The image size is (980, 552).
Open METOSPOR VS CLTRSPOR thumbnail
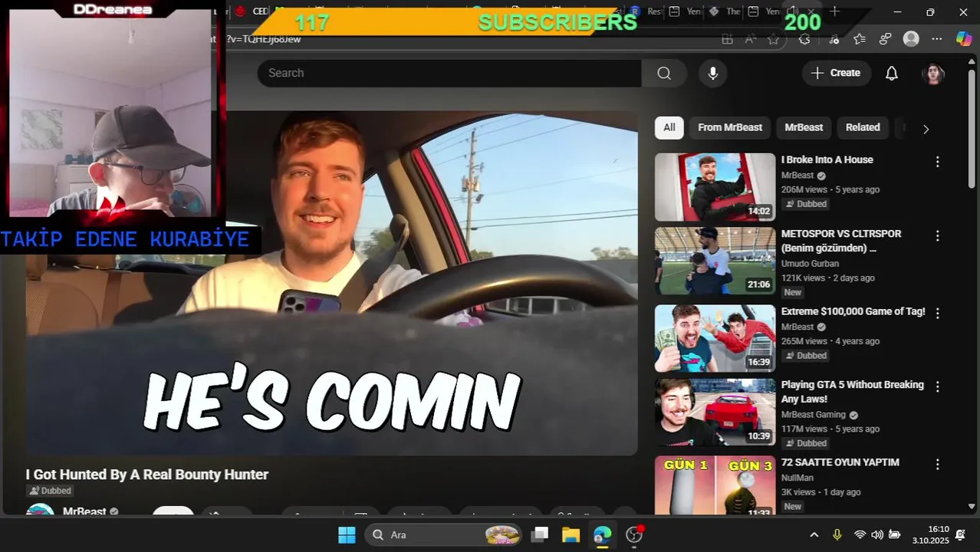coord(715,261)
